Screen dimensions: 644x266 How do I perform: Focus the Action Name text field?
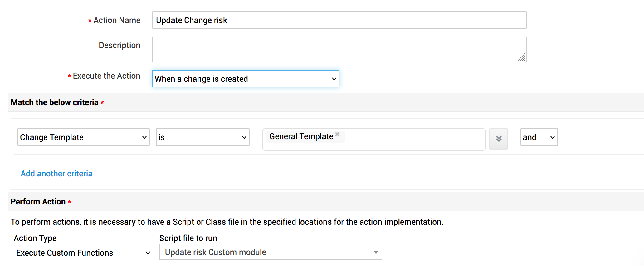coord(339,20)
